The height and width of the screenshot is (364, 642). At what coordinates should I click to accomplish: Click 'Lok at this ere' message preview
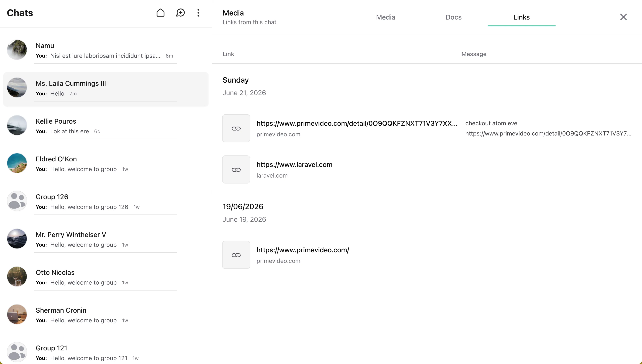click(69, 131)
